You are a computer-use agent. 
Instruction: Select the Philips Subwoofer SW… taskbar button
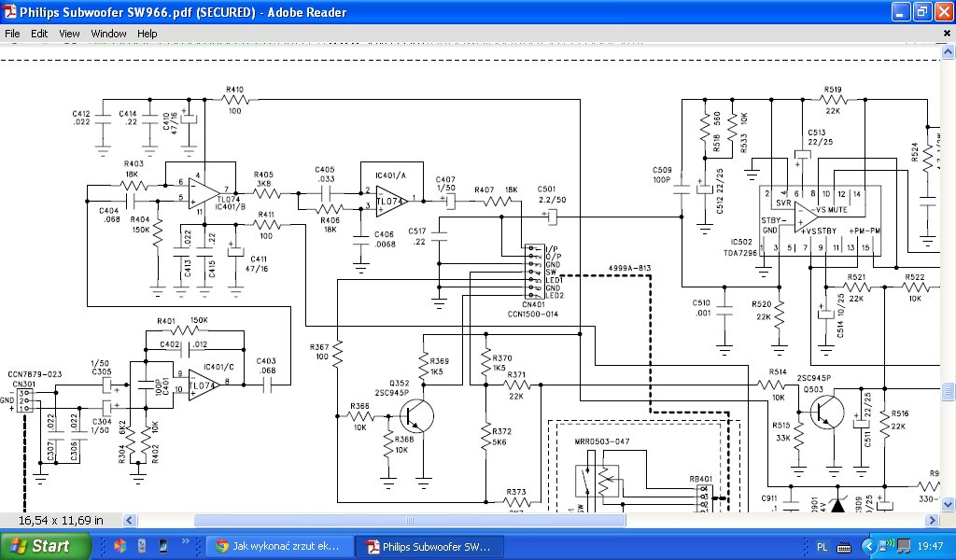(x=430, y=546)
